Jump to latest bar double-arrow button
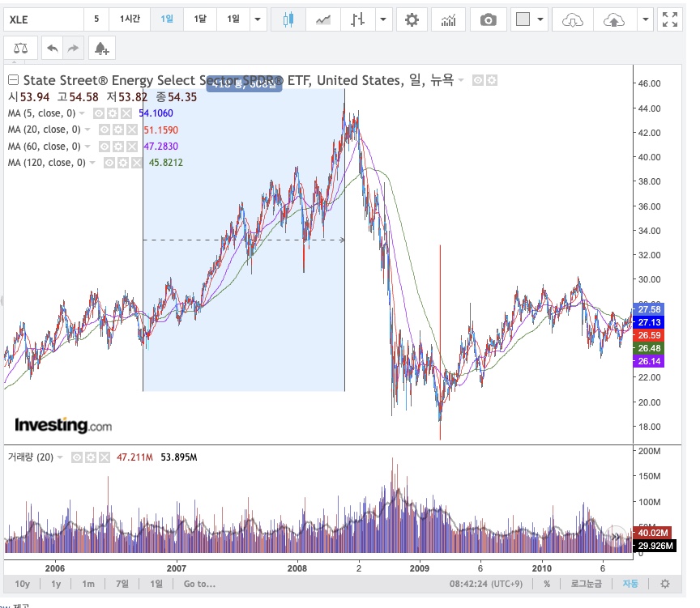Image resolution: width=700 pixels, height=608 pixels. pyautogui.click(x=616, y=537)
